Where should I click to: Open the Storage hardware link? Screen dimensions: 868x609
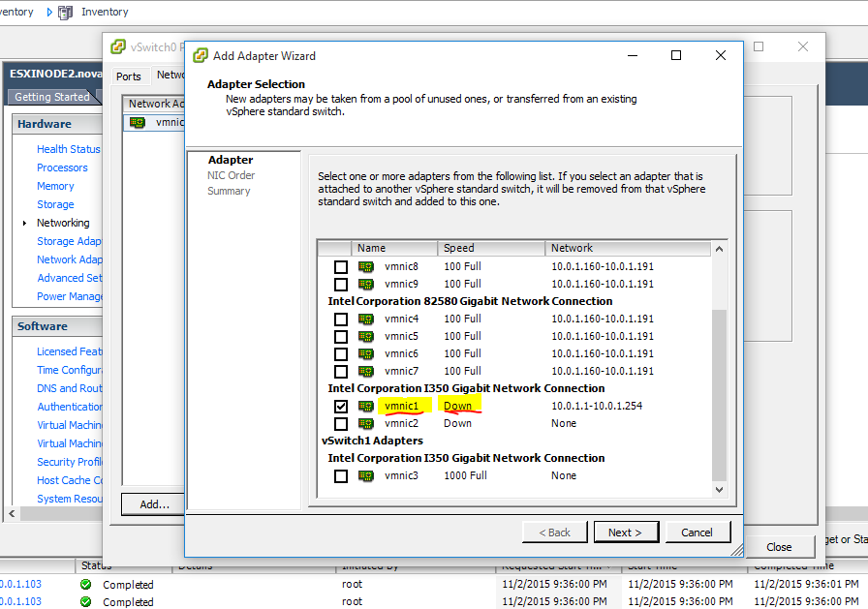[x=55, y=204]
